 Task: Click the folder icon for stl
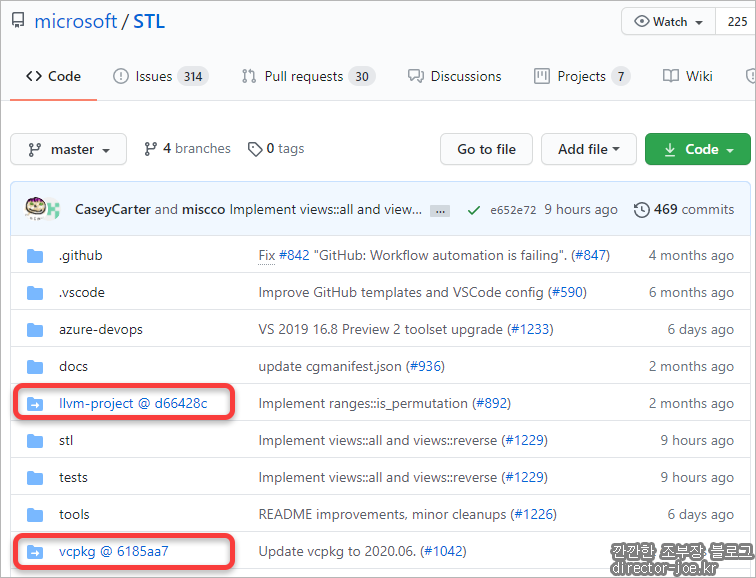click(x=35, y=441)
